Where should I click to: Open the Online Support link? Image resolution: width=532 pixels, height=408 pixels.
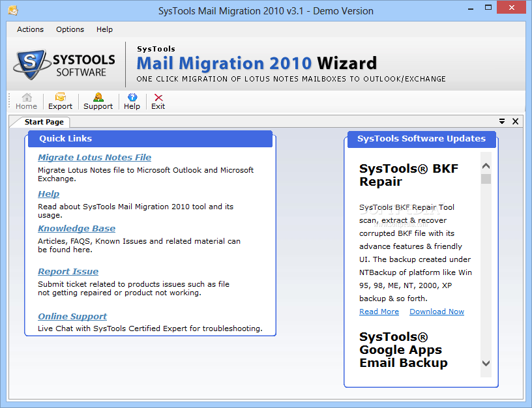(x=72, y=317)
